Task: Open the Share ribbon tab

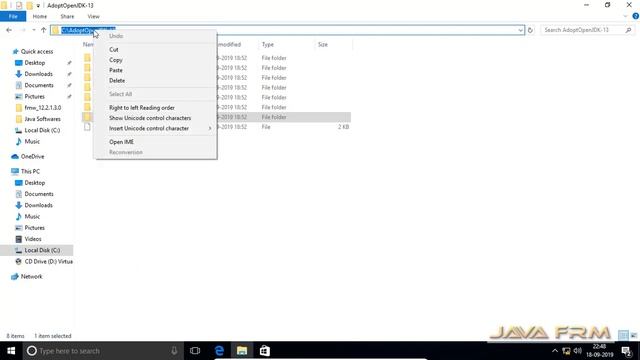Action: pos(67,16)
